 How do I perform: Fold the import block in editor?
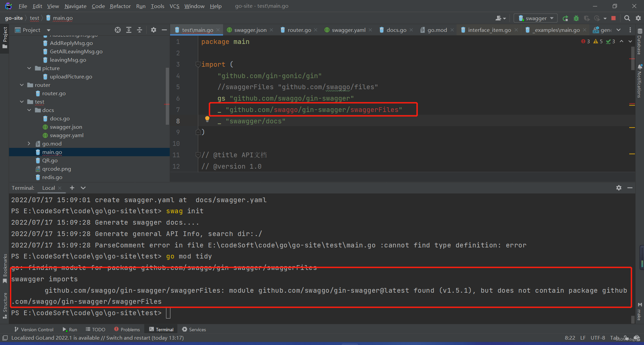198,64
